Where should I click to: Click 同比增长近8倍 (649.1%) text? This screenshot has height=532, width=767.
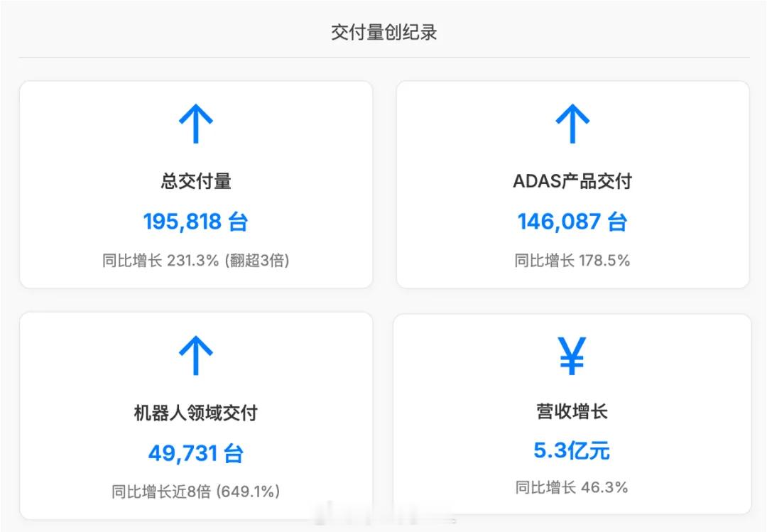click(196, 492)
